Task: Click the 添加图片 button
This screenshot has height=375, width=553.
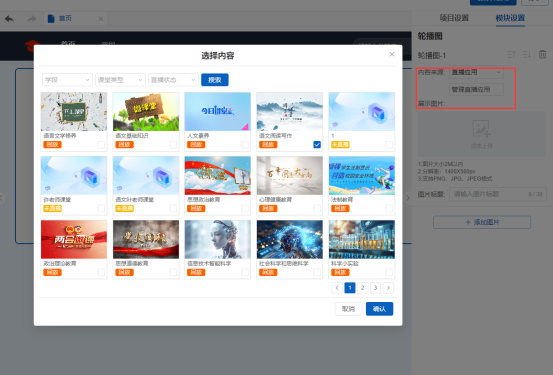Action: (x=482, y=222)
